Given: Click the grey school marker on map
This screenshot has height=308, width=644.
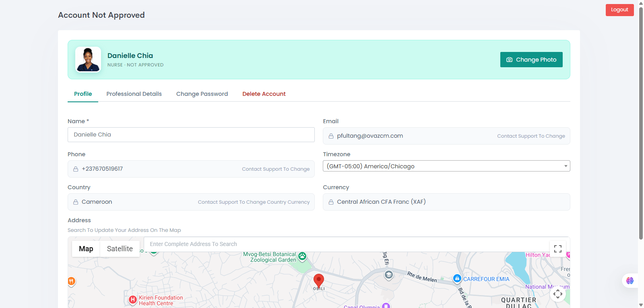Looking at the screenshot, I should coord(388,275).
